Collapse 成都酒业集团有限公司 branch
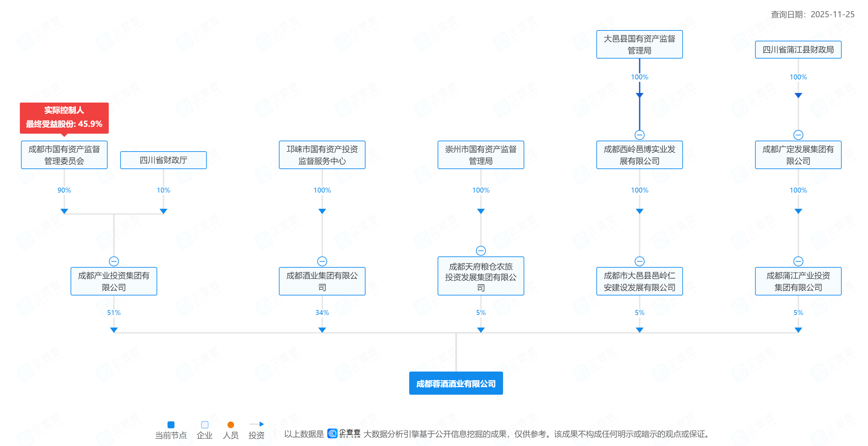The height and width of the screenshot is (446, 868). click(322, 261)
